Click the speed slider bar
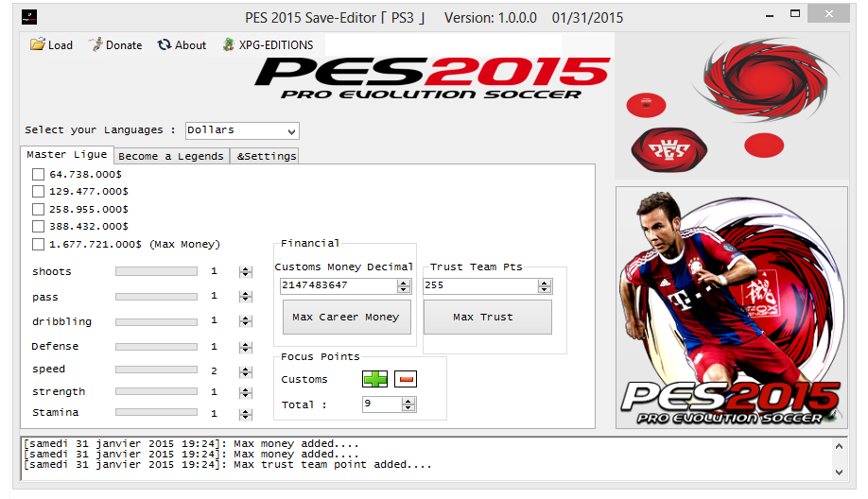The image size is (868, 499). pos(156,370)
